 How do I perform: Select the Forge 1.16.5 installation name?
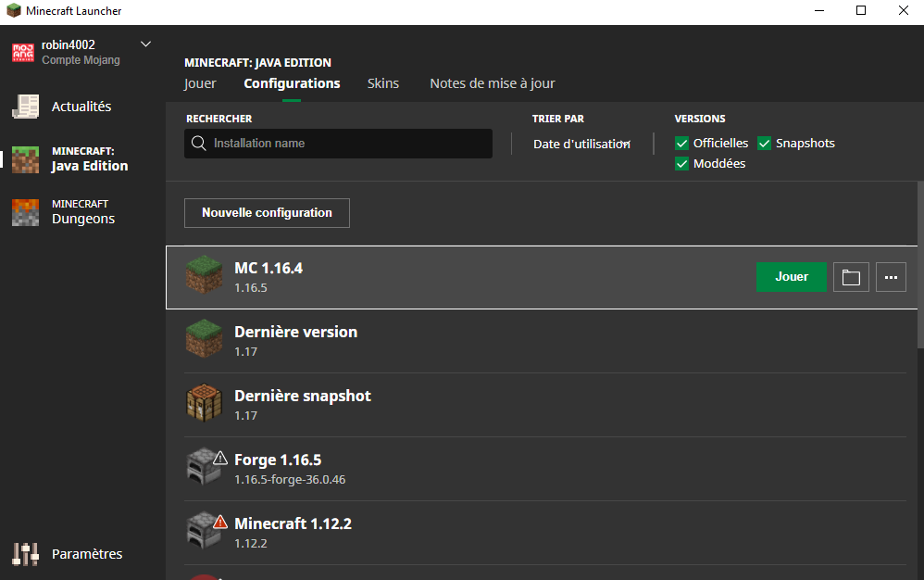[278, 460]
